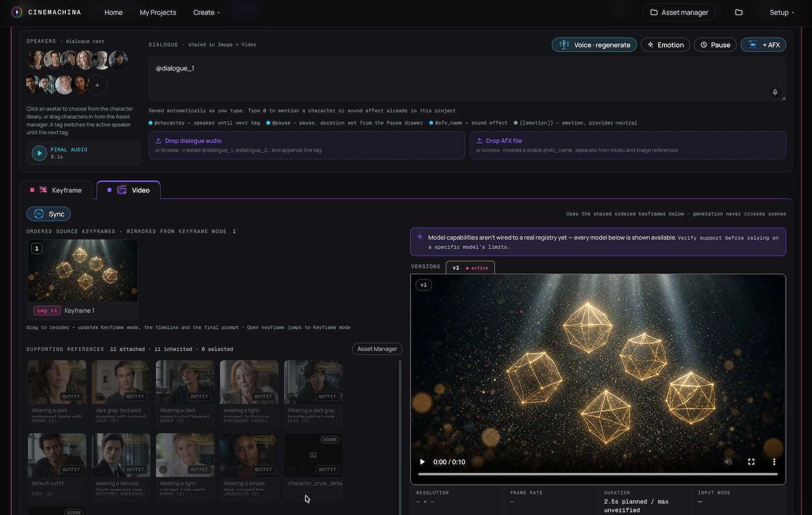Select the Jacquelin outfit reference thumbnail

click(x=249, y=455)
